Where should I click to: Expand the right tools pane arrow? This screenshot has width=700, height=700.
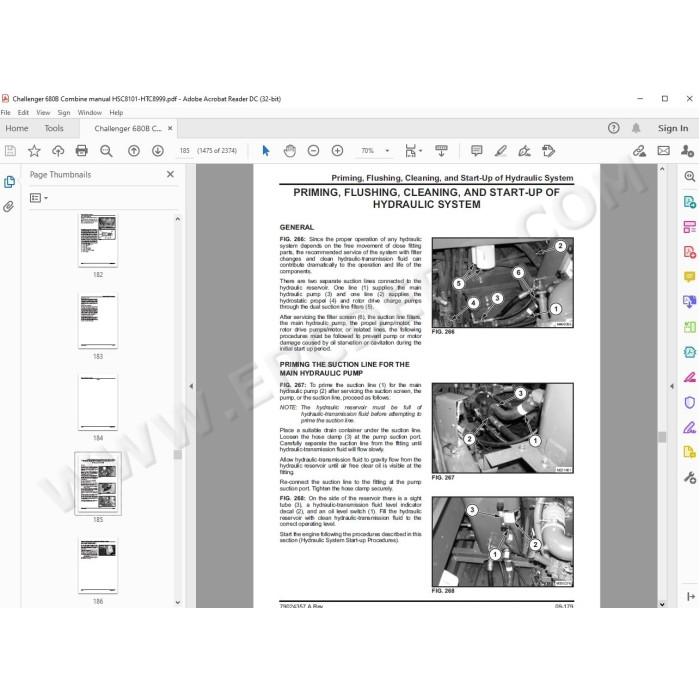point(691,596)
